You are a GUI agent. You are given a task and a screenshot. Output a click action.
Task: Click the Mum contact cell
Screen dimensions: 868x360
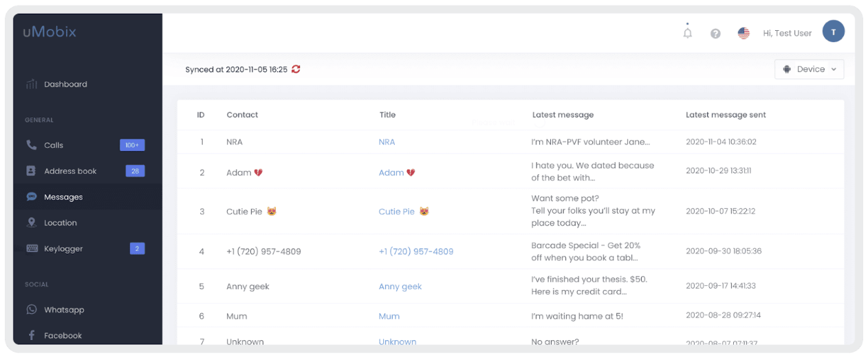237,316
